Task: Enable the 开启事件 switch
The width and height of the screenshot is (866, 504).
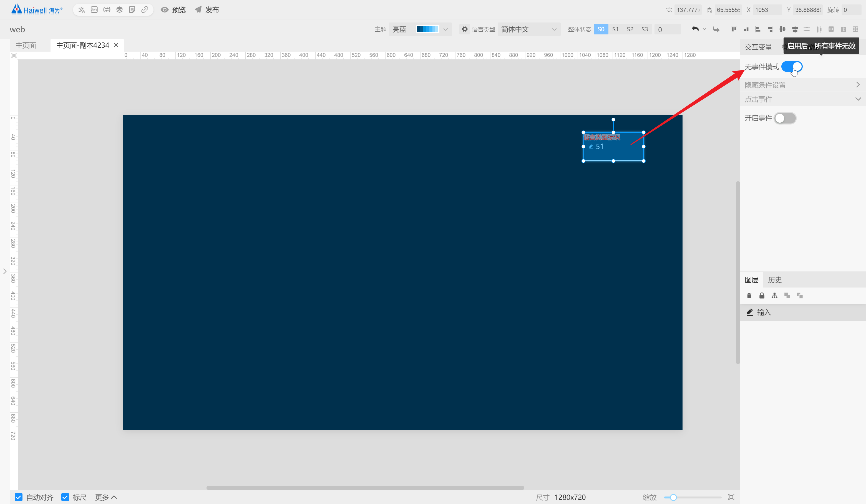Action: pyautogui.click(x=785, y=118)
